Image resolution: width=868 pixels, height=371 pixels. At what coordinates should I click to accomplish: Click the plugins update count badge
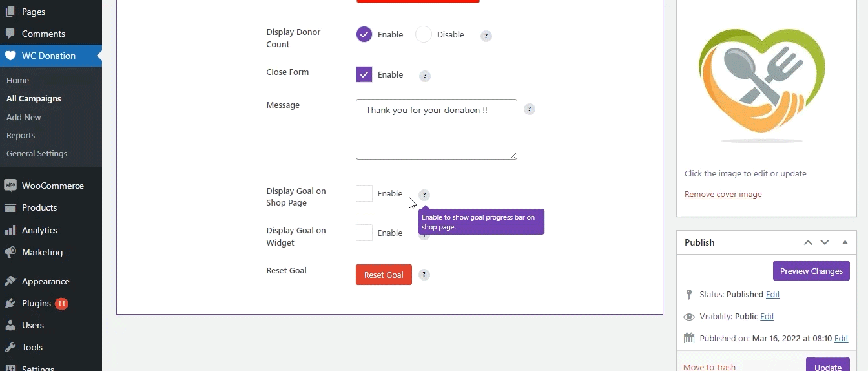(x=61, y=303)
